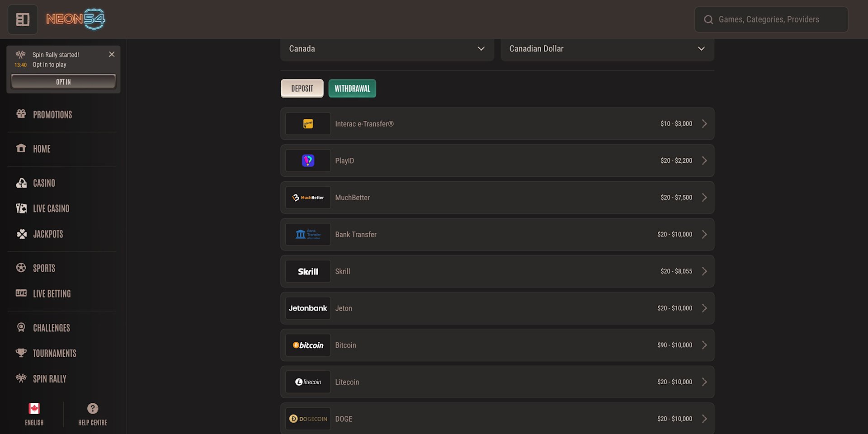Switch to the Withdrawal tab
The height and width of the screenshot is (434, 868).
tap(352, 89)
